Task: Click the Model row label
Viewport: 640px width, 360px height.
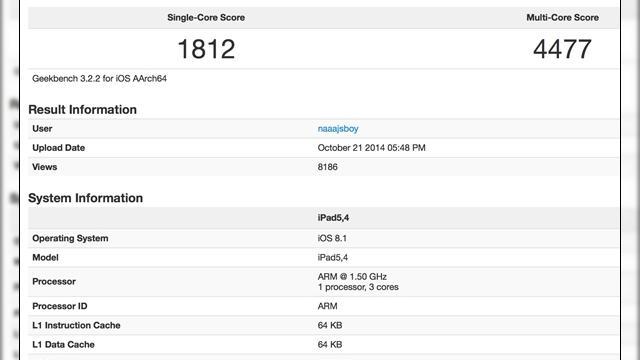Action: (x=45, y=258)
